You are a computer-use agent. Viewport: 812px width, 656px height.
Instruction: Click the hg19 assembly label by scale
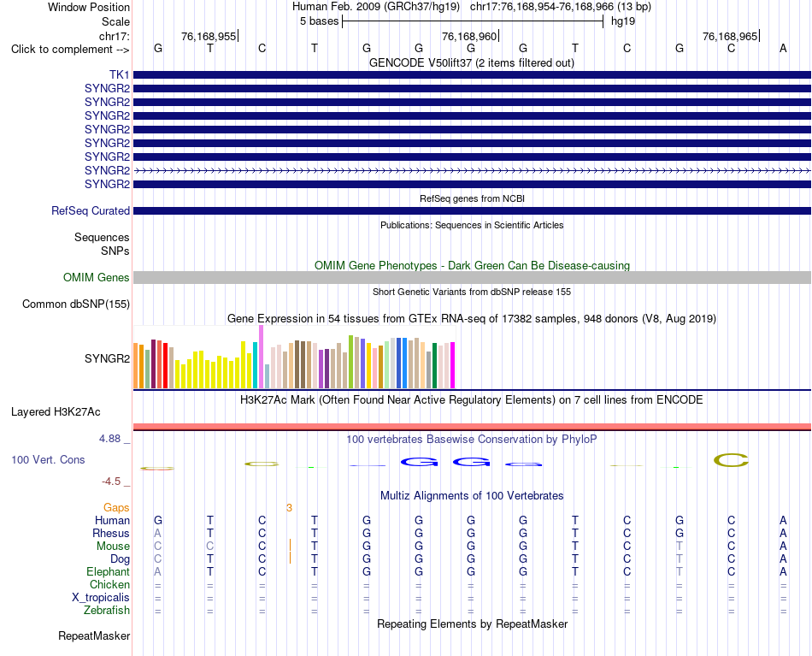623,21
